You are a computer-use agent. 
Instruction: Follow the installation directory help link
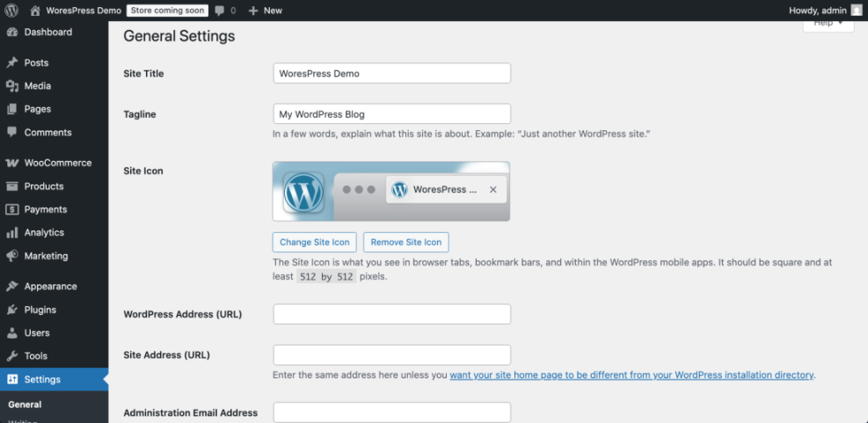coord(631,375)
